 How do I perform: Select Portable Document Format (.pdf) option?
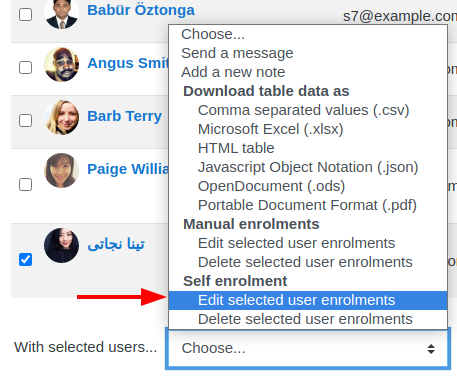[x=307, y=205]
